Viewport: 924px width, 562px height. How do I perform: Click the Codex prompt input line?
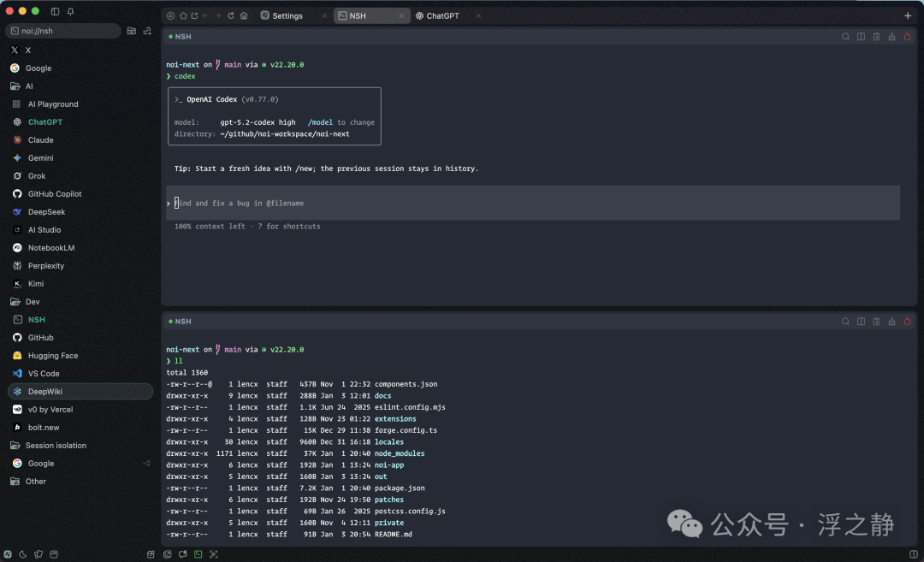(x=533, y=204)
